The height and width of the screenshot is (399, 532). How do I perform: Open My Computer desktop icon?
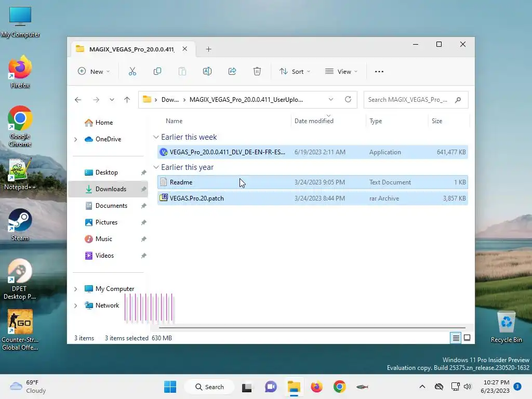coord(20,22)
